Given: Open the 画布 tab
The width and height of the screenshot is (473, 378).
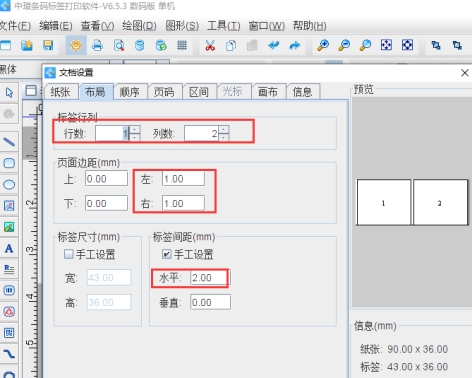Looking at the screenshot, I should click(268, 92).
